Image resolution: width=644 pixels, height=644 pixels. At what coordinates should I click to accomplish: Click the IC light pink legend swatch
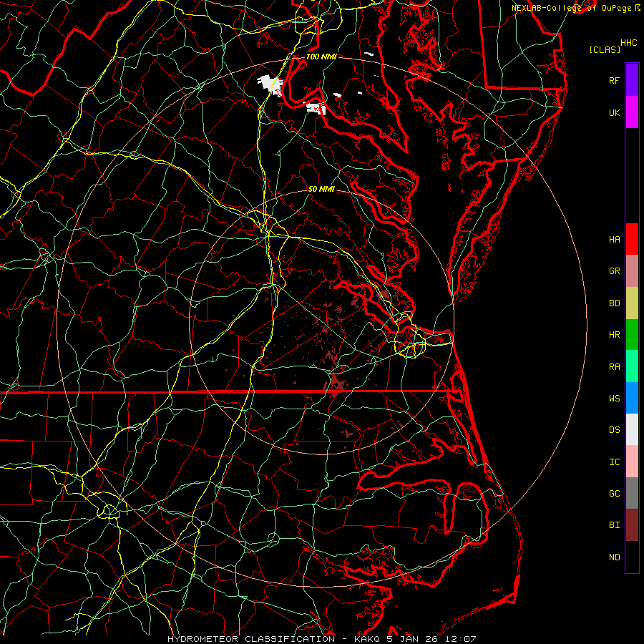click(x=632, y=462)
